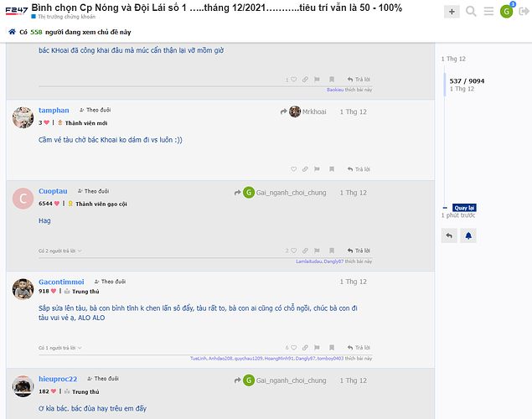Open TueLinh liker link
Image resolution: width=532 pixels, height=419 pixels.
[199, 359]
